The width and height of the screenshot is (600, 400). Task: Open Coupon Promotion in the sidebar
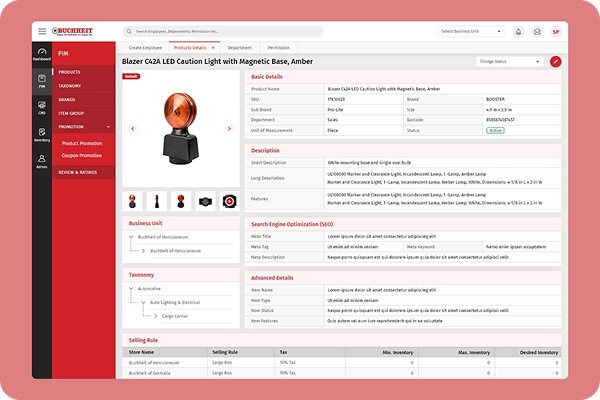(83, 155)
